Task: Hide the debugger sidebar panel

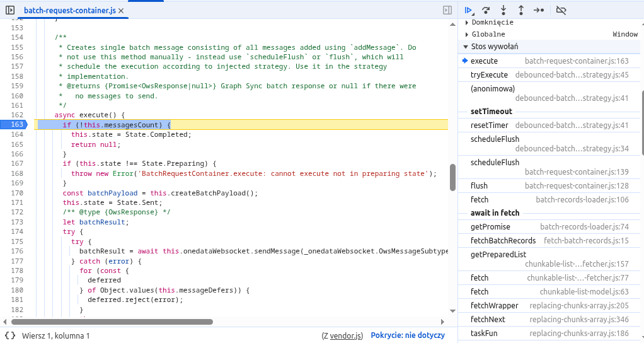Action: tap(447, 10)
